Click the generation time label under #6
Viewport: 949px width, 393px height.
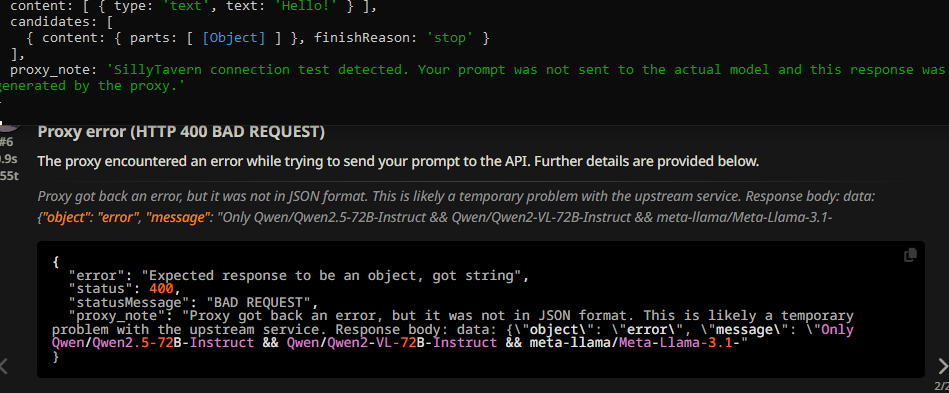point(8,159)
